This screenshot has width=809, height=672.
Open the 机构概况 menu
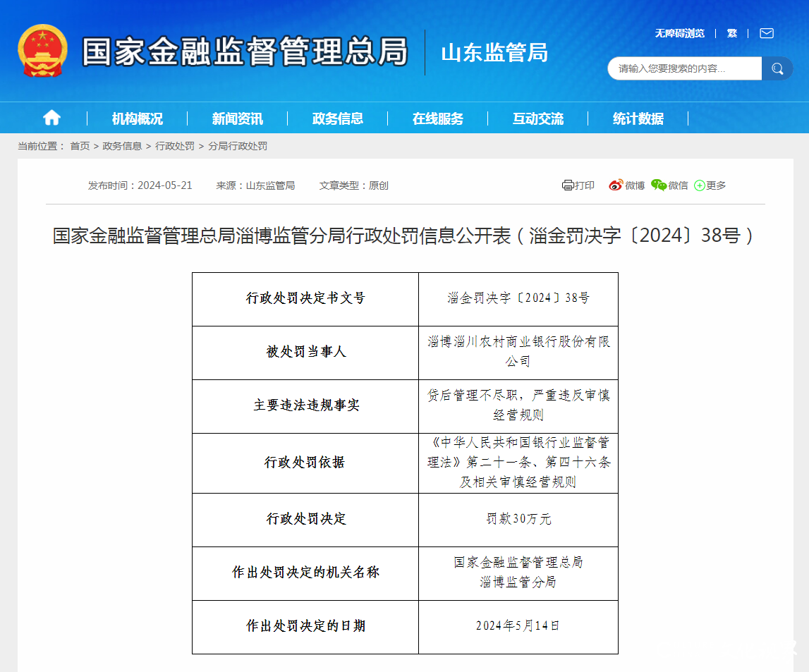(138, 118)
